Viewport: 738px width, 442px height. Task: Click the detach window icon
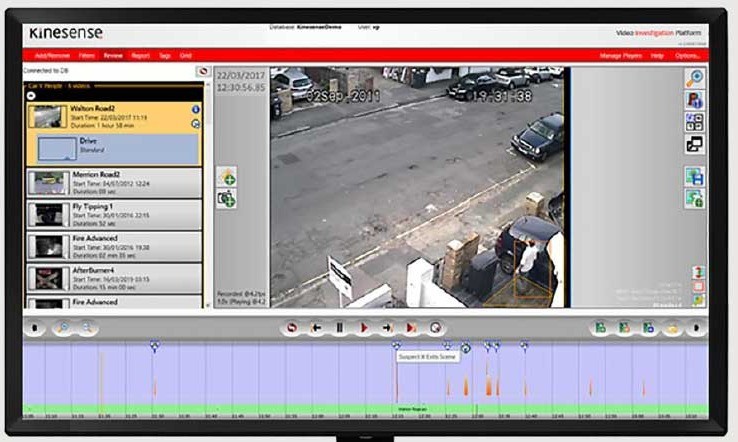point(695,144)
